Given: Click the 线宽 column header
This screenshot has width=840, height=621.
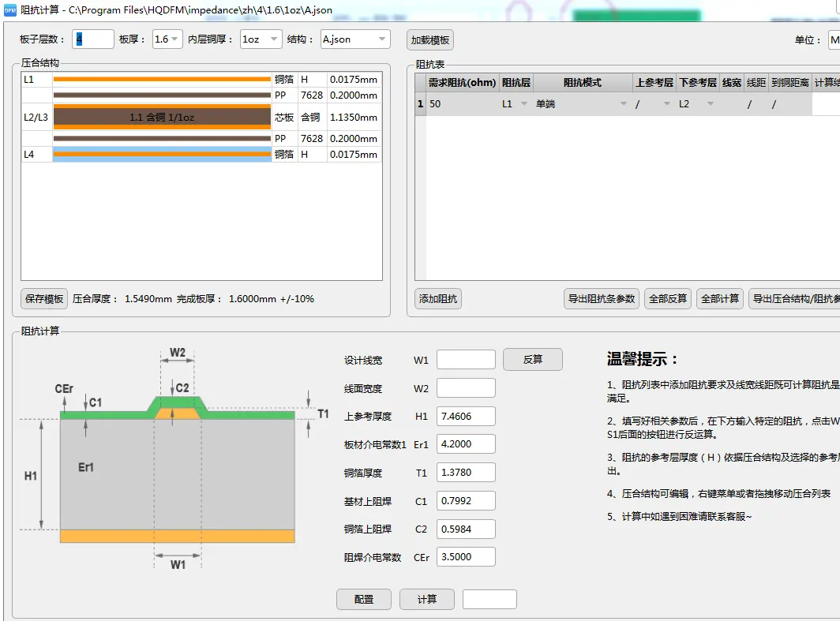Looking at the screenshot, I should [x=731, y=82].
